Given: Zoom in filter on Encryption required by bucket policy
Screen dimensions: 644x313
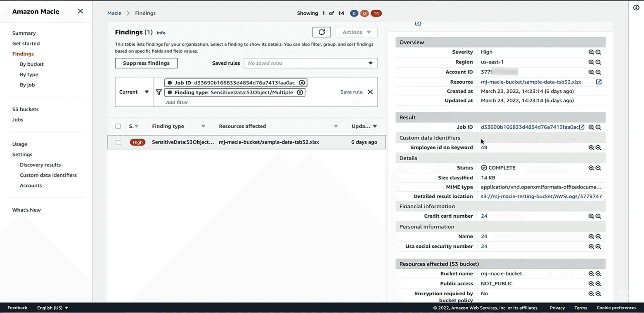Looking at the screenshot, I should click(591, 294).
